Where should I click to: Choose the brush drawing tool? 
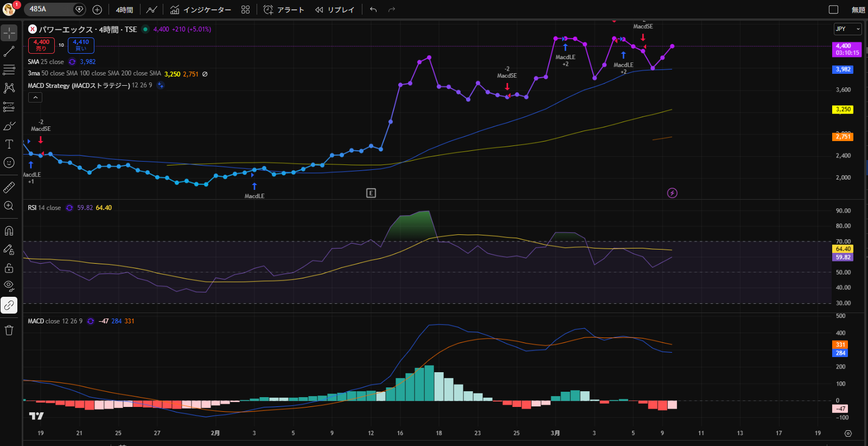[9, 126]
